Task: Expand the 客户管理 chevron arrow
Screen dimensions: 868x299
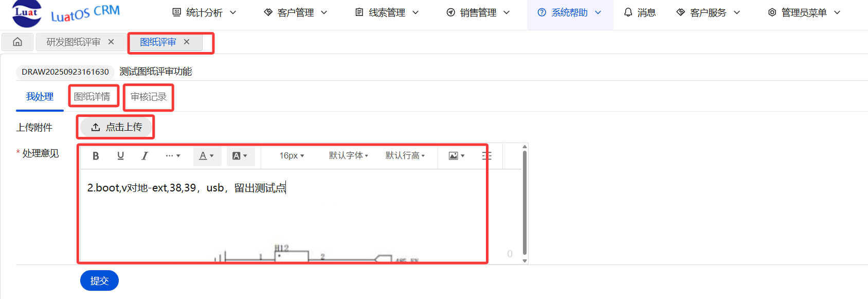Action: tap(324, 12)
